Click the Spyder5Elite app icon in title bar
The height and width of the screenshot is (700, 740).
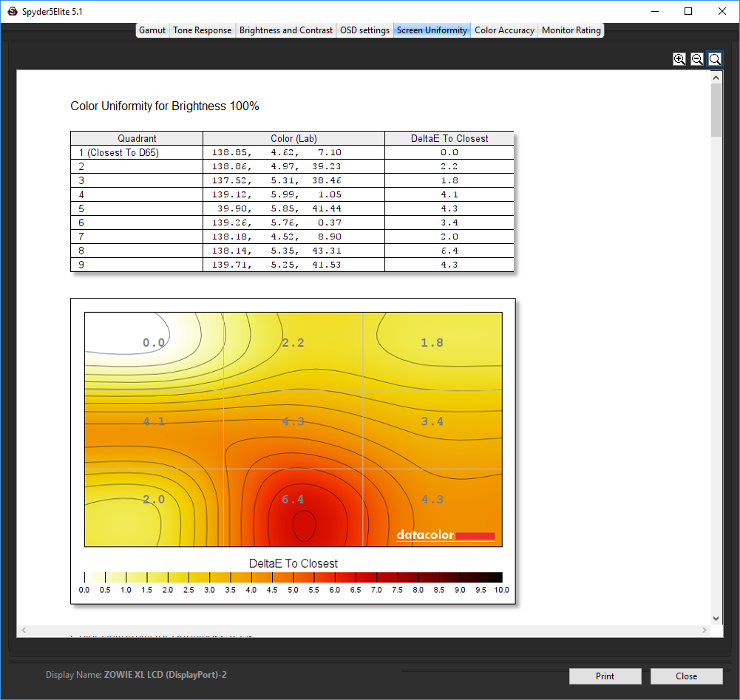12,11
